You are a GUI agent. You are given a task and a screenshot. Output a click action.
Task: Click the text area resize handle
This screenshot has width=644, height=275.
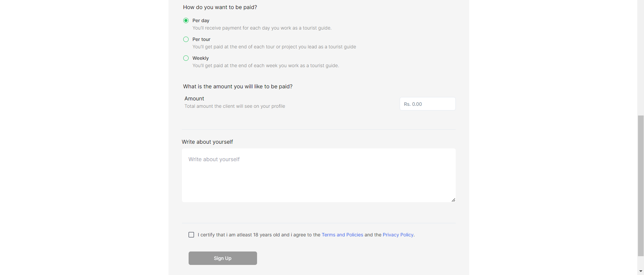coord(453,200)
